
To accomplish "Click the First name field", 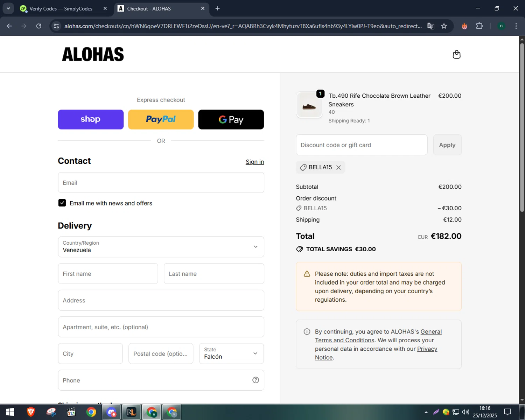I will (108, 274).
